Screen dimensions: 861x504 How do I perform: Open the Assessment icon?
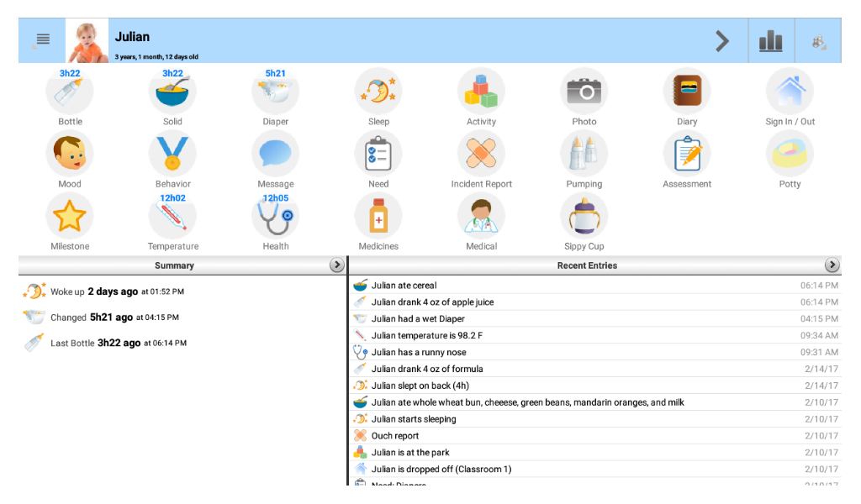pos(687,154)
